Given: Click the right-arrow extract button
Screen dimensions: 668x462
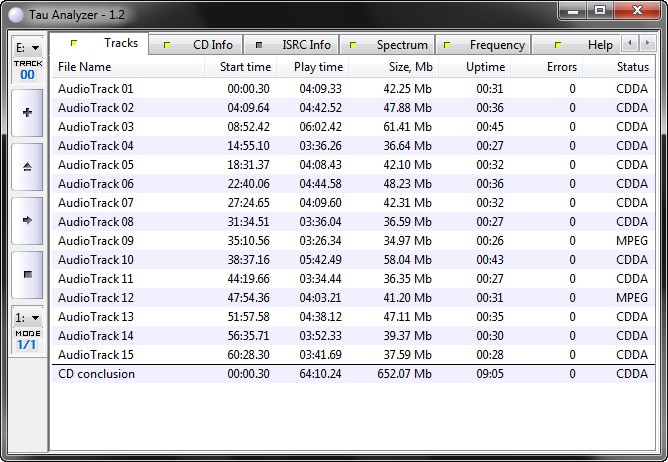Looking at the screenshot, I should pyautogui.click(x=27, y=220).
